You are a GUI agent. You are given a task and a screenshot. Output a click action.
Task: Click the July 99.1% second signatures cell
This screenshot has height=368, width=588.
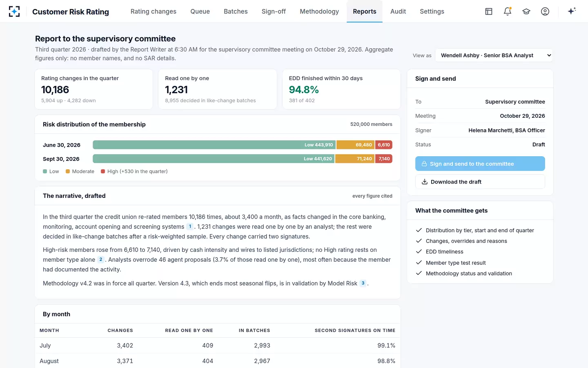386,346
